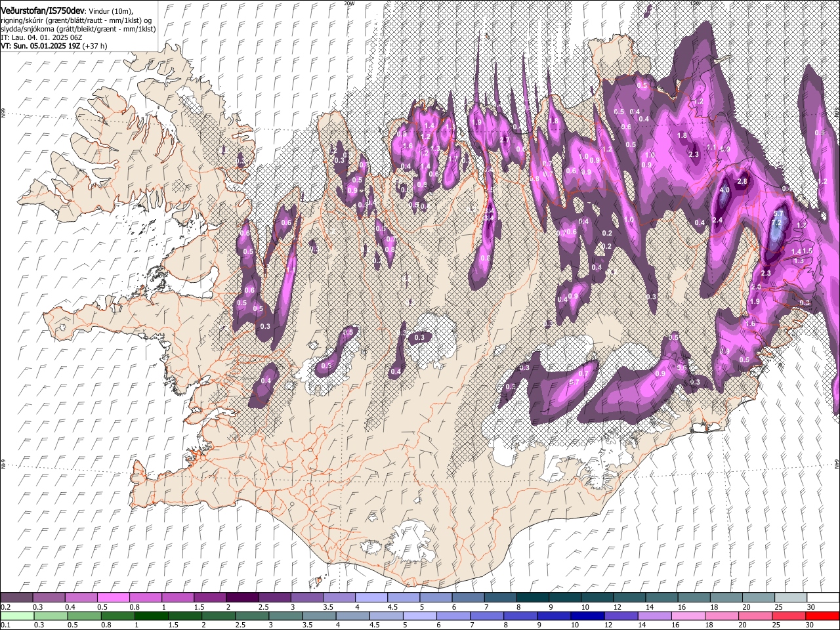
Task: Pick upper legend swatch between 1 and 1.5
Action: click(178, 598)
